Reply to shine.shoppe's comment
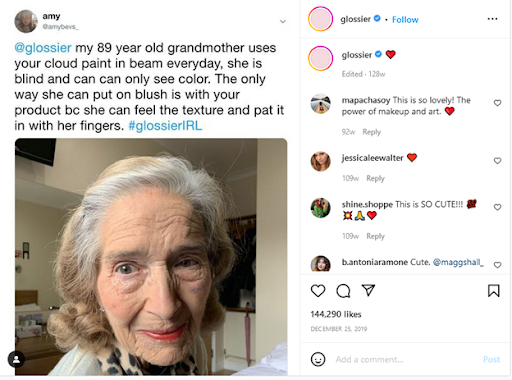Viewport: 512px width, 380px height. coord(375,236)
